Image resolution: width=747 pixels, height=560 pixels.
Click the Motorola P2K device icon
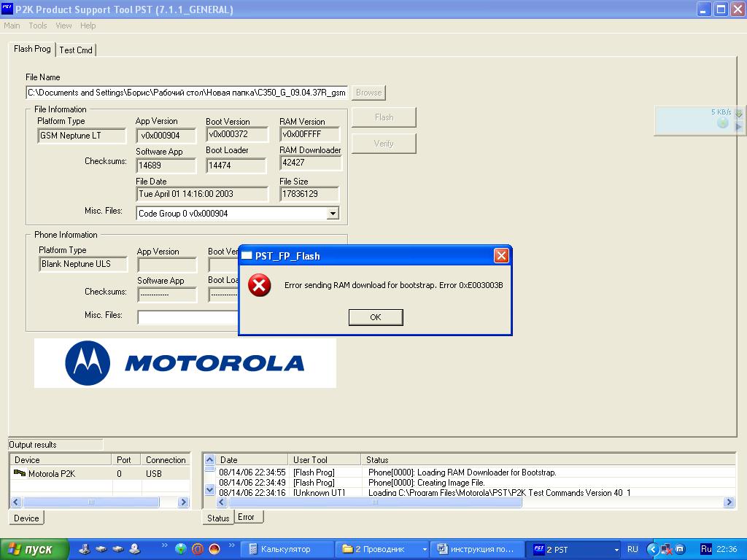20,472
